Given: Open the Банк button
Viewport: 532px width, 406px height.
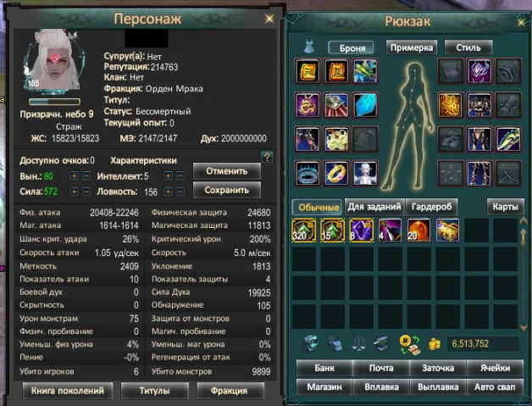Looking at the screenshot, I should (324, 368).
